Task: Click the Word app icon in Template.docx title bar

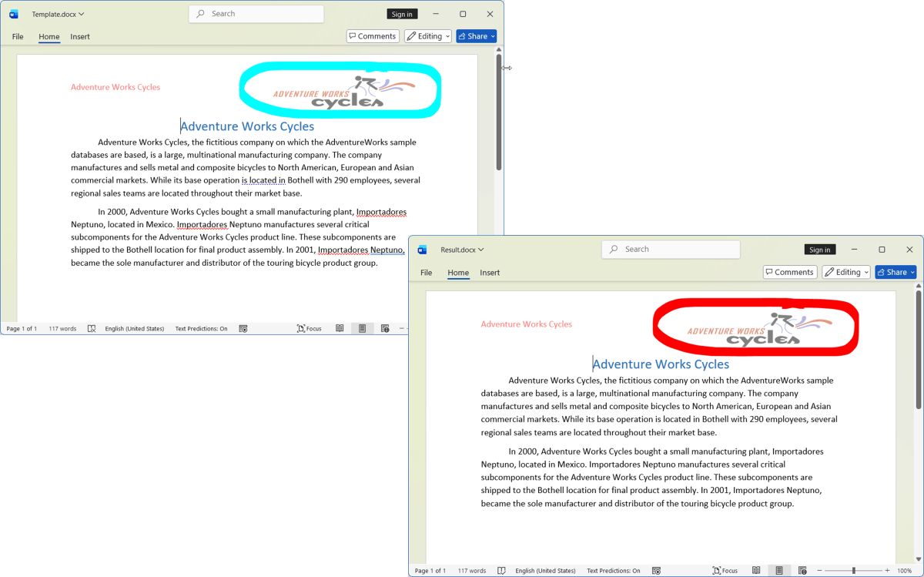Action: coord(14,14)
